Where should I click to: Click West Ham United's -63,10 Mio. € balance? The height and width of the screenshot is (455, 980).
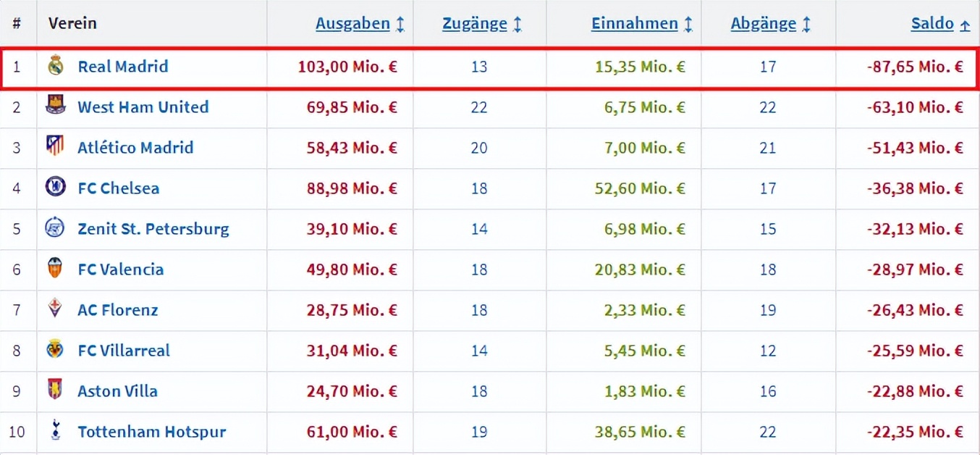pyautogui.click(x=915, y=107)
